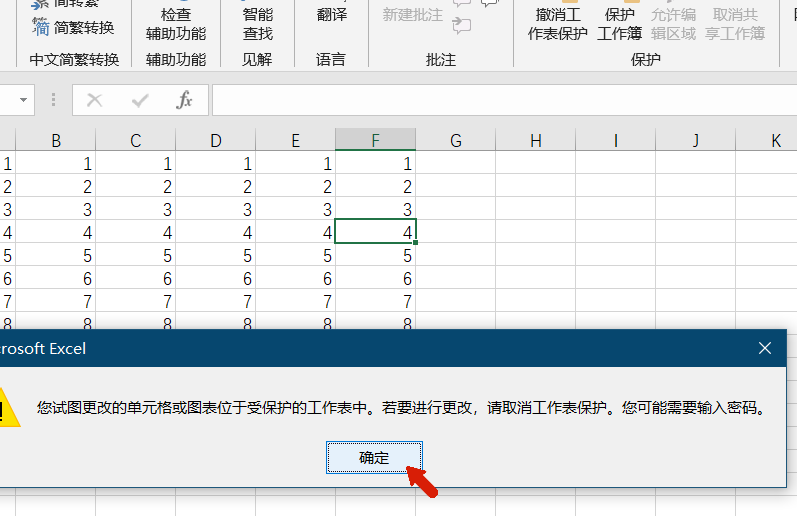Screen dimensions: 797x516
Task: Click 简繁转换 in the ribbon
Action: (x=74, y=27)
